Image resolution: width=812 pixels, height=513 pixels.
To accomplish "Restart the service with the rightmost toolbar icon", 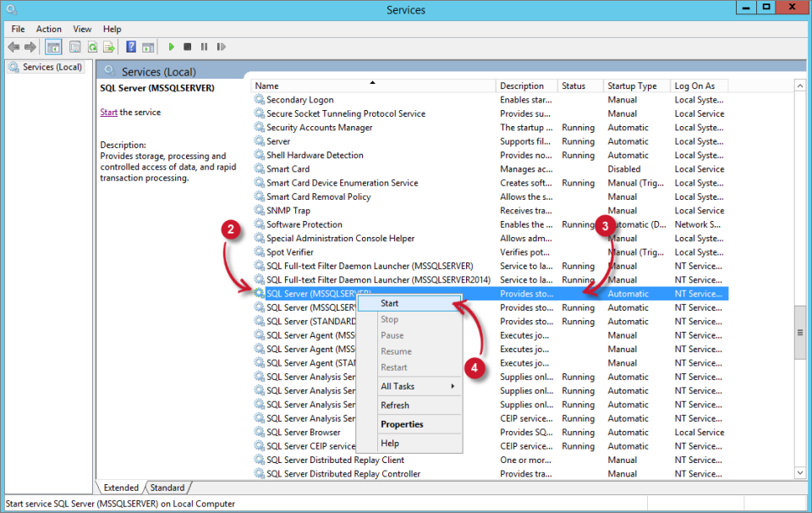I will click(x=221, y=47).
